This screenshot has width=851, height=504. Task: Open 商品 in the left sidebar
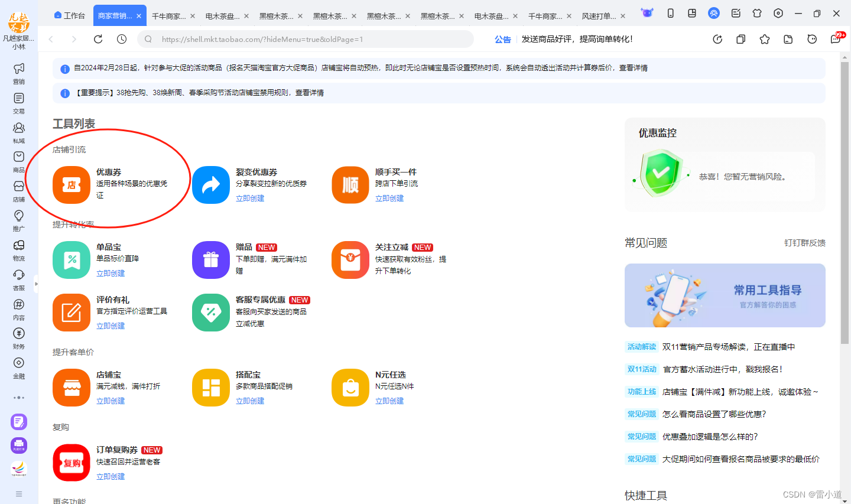coord(19,161)
